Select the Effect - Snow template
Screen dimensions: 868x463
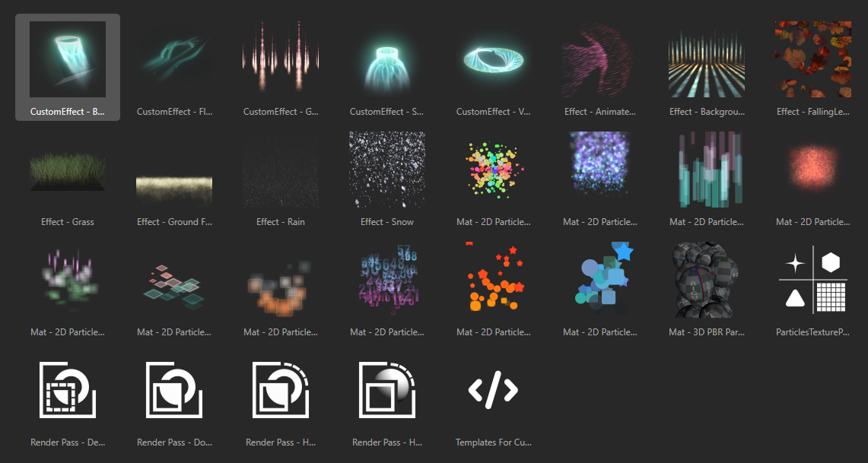coord(386,170)
